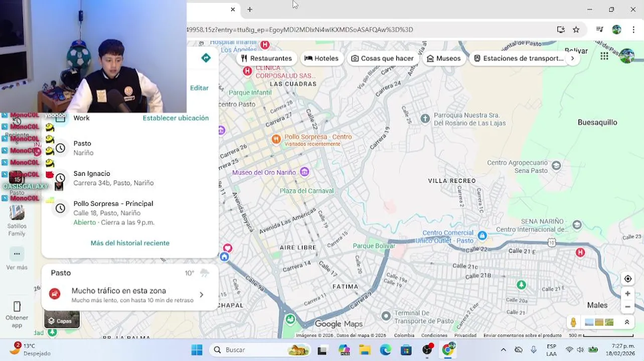Image resolution: width=644 pixels, height=361 pixels.
Task: Open a new browser tab
Action: click(250, 10)
